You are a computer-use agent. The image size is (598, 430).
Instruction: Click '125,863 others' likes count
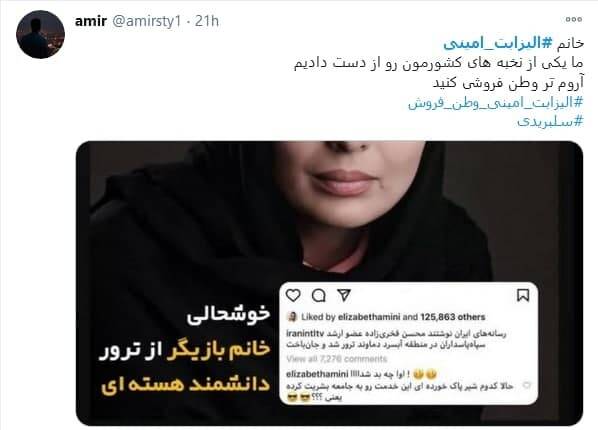pos(453,317)
